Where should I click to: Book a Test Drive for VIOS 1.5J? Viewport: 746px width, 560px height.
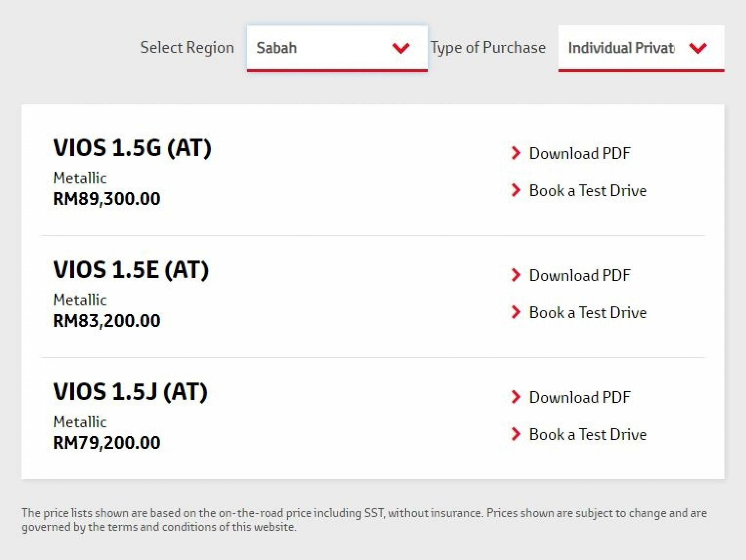coord(588,434)
